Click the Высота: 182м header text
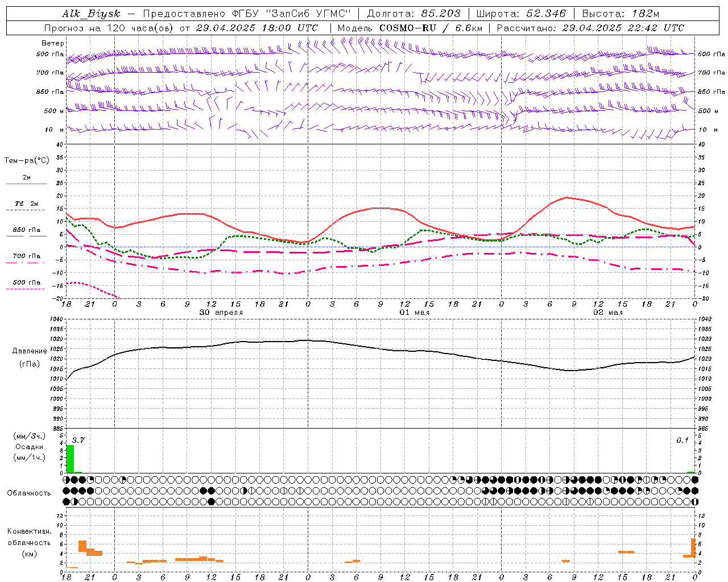728x582 pixels. click(x=621, y=14)
